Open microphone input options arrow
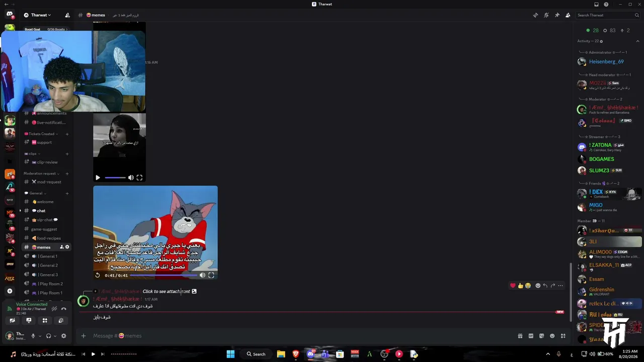Viewport: 644px width, 362px height. tap(39, 336)
